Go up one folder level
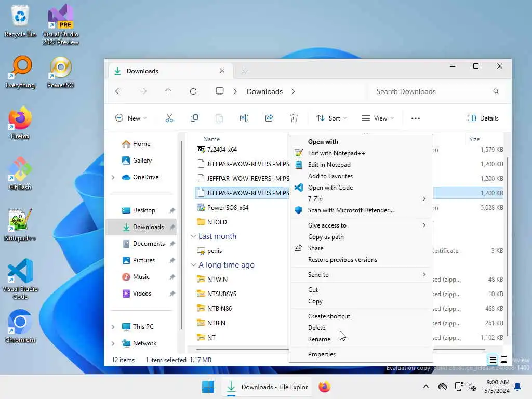The width and height of the screenshot is (532, 399). click(168, 91)
